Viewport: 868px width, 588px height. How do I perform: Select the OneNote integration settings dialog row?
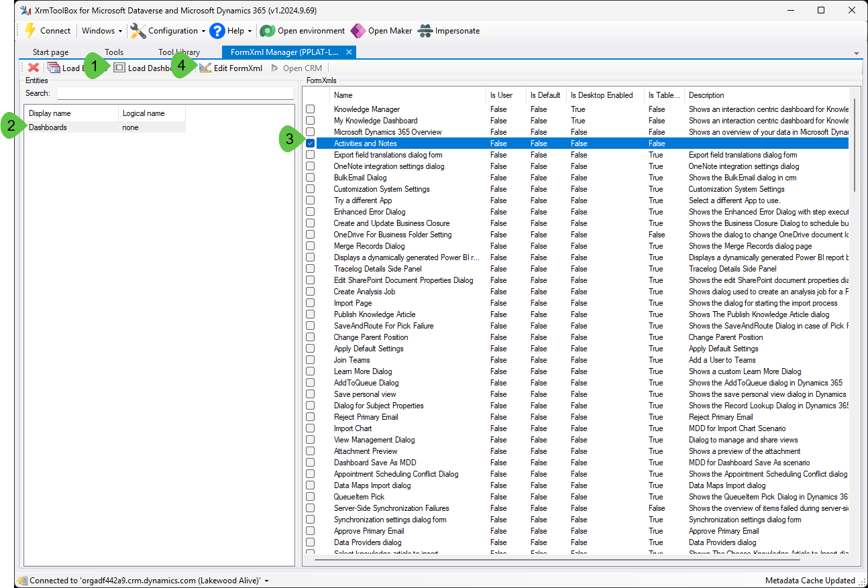click(577, 166)
